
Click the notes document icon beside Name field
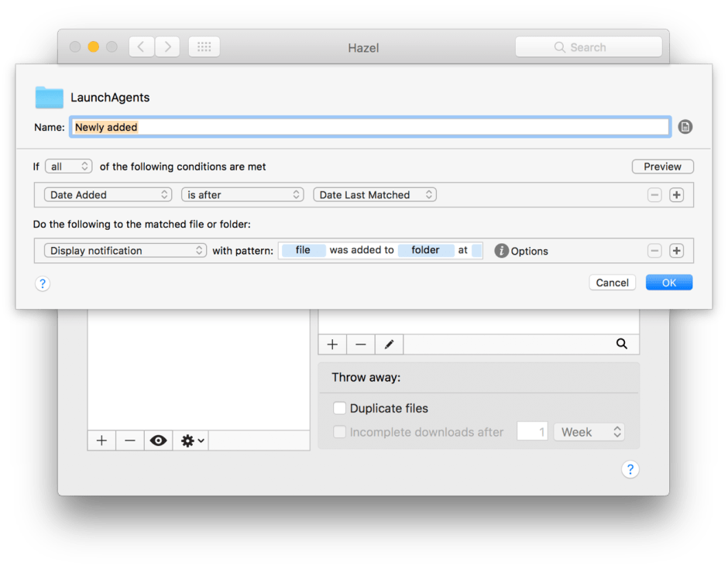[x=685, y=127]
